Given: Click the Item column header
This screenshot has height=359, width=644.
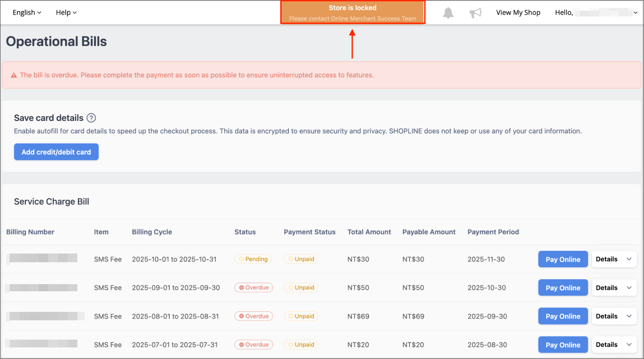Looking at the screenshot, I should click(101, 232).
